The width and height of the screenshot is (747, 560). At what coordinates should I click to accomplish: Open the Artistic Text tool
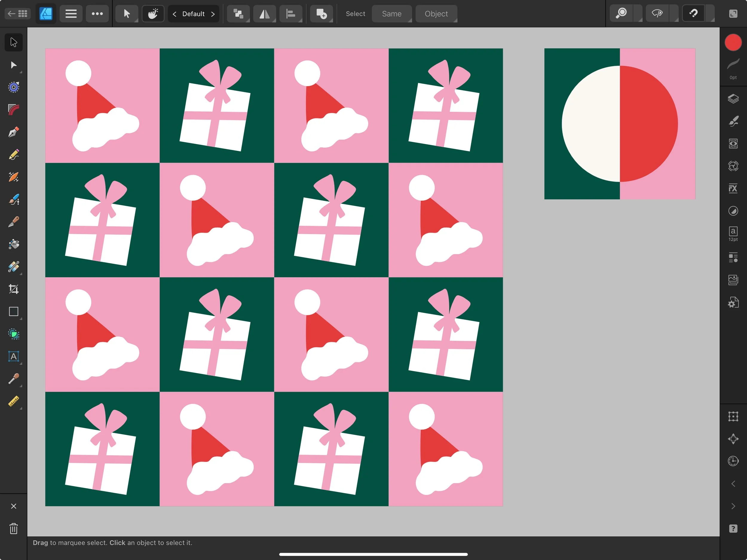(13, 356)
